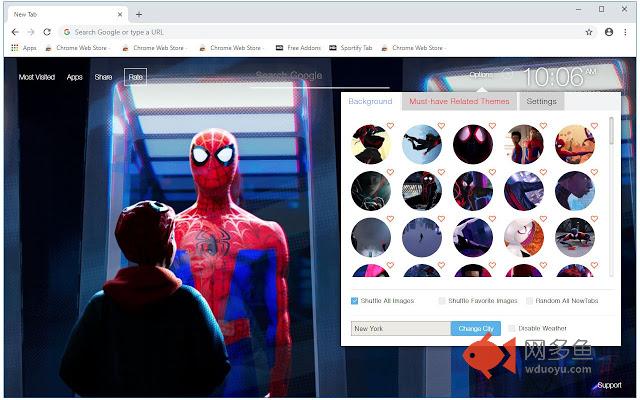Click the 10:06 clock display
This screenshot has height=400, width=640.
(x=559, y=77)
